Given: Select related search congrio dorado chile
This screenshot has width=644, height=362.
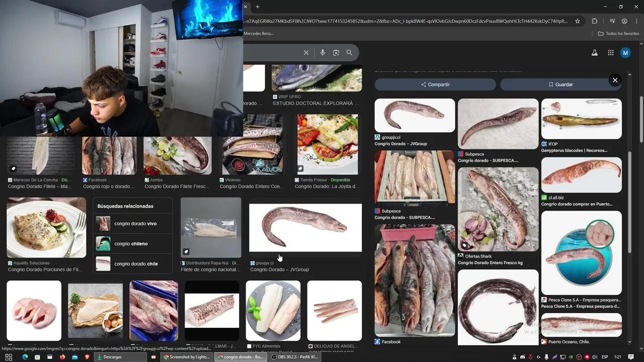Looking at the screenshot, I should [x=133, y=264].
